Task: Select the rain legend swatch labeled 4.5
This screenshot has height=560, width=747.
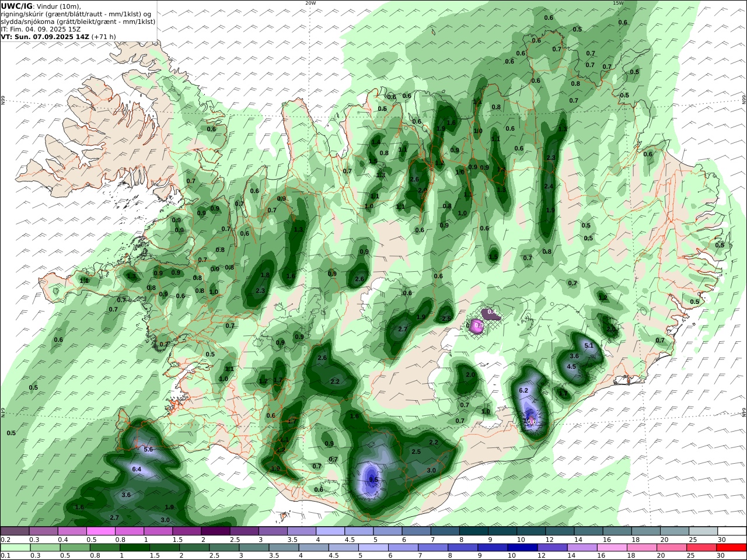Action: coord(343,548)
